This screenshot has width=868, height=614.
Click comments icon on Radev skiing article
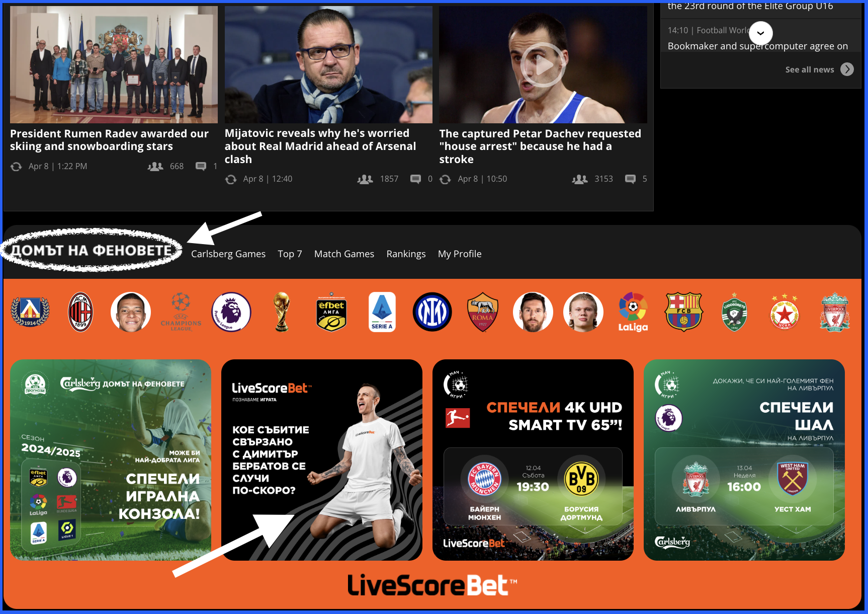tap(201, 166)
